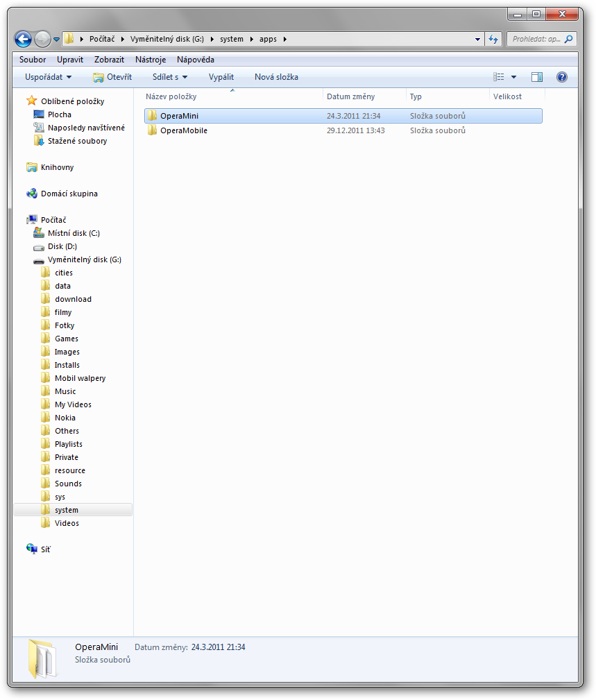Select Místní disk (C:) drive icon
Screen dimensions: 596x700
39,233
